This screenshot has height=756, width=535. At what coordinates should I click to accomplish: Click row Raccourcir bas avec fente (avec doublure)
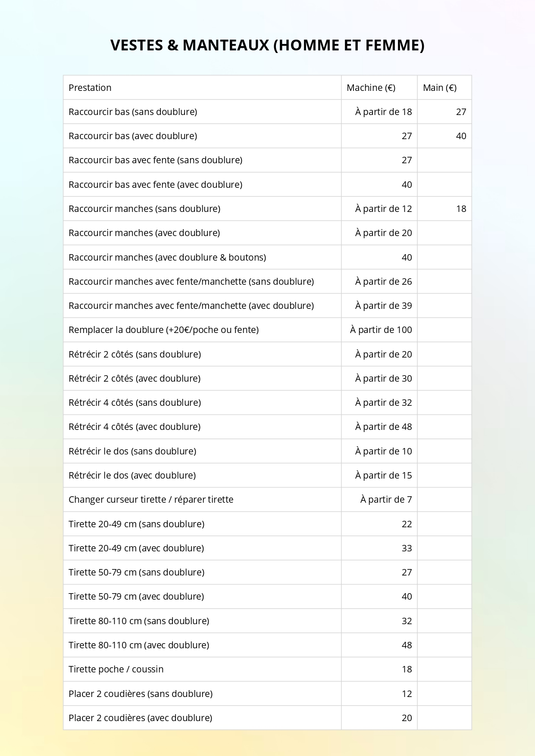click(267, 184)
